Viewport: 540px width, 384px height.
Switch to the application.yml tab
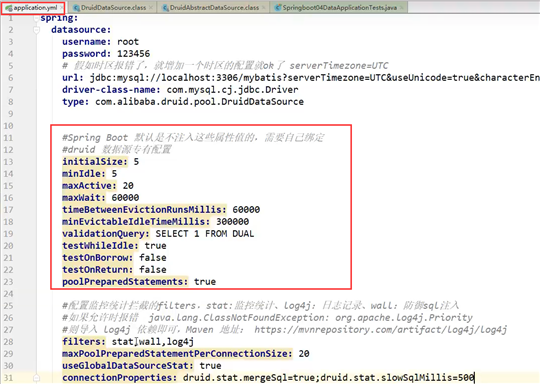(33, 8)
